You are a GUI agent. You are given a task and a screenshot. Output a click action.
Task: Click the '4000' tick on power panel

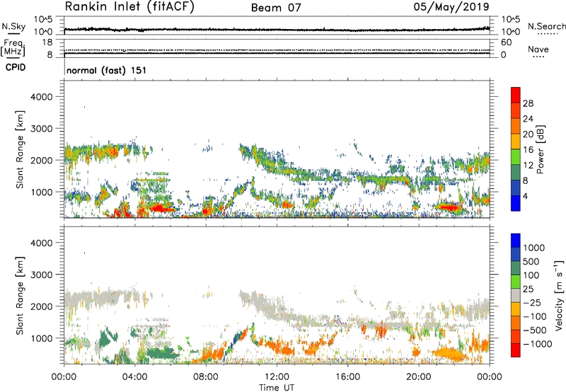41,97
